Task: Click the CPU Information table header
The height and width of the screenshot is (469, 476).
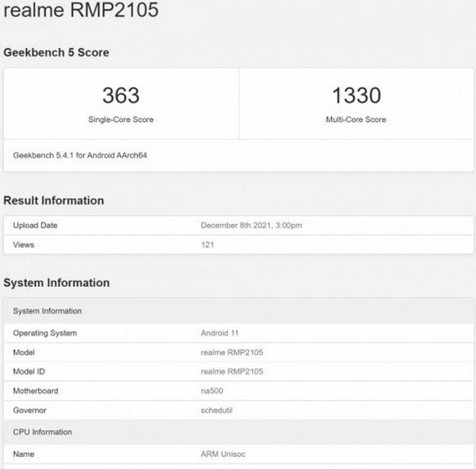Action: click(x=239, y=432)
